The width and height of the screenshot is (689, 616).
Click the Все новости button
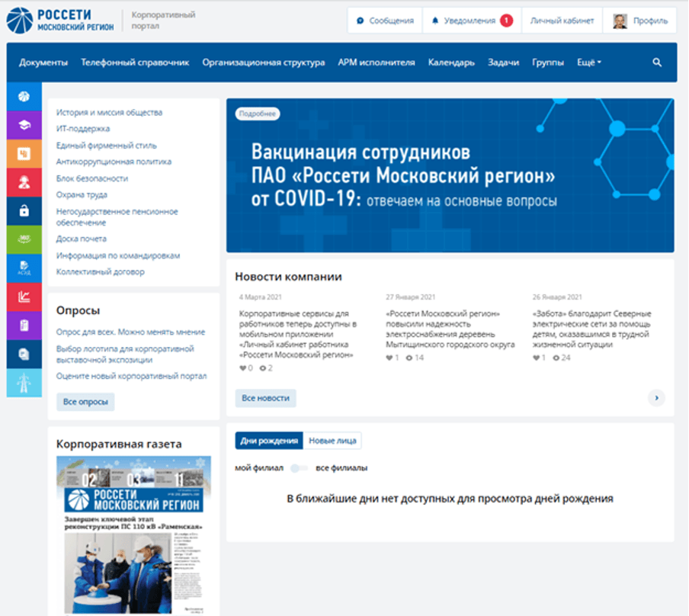click(x=265, y=398)
